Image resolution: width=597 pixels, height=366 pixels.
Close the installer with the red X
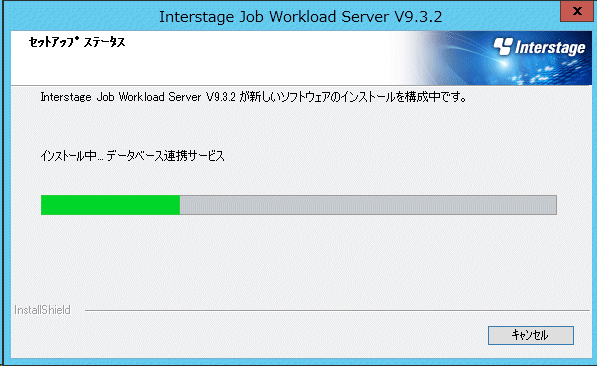(x=577, y=11)
